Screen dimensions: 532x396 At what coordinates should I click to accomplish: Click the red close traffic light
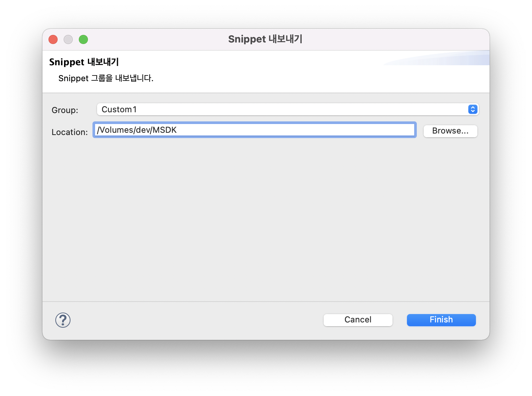(x=53, y=39)
